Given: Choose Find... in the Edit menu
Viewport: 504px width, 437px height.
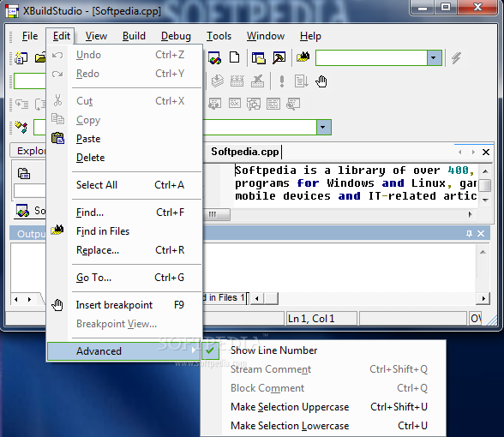Looking at the screenshot, I should click(x=125, y=213).
